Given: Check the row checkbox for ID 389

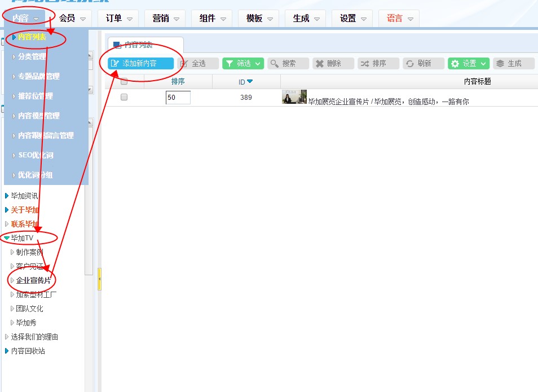Looking at the screenshot, I should tap(124, 97).
